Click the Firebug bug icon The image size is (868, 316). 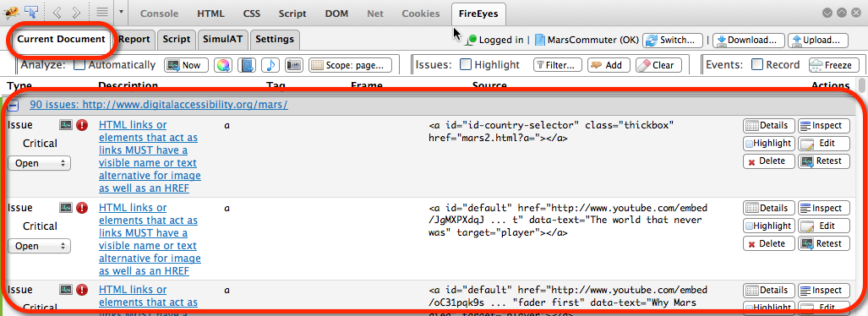11,12
